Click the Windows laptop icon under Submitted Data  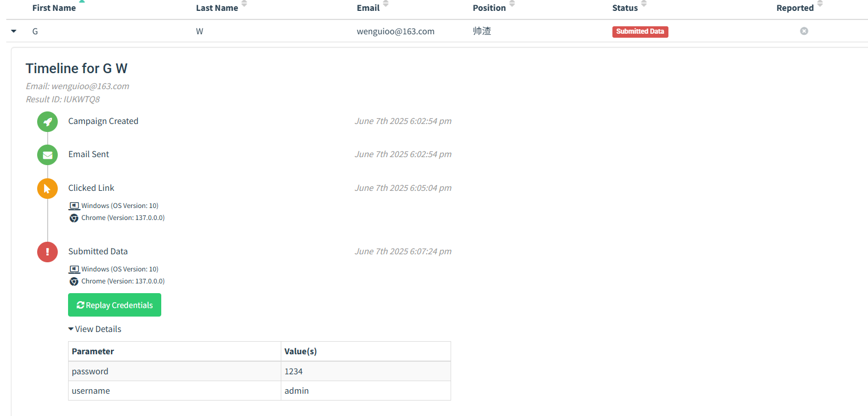coord(74,269)
